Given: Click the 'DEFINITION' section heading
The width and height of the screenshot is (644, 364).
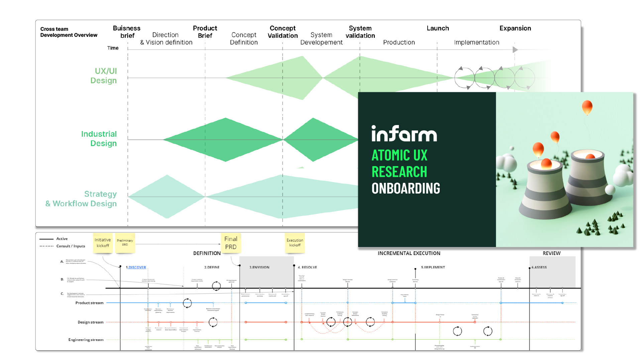Looking at the screenshot, I should point(207,253).
